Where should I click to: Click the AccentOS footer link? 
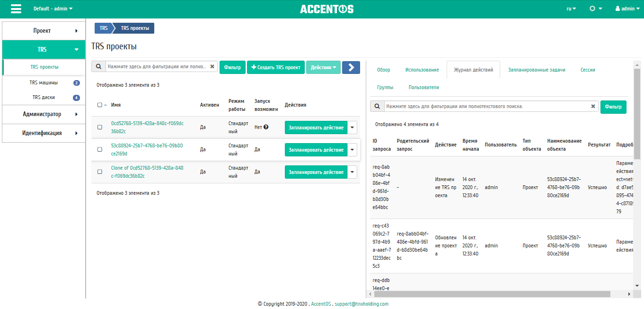321,304
